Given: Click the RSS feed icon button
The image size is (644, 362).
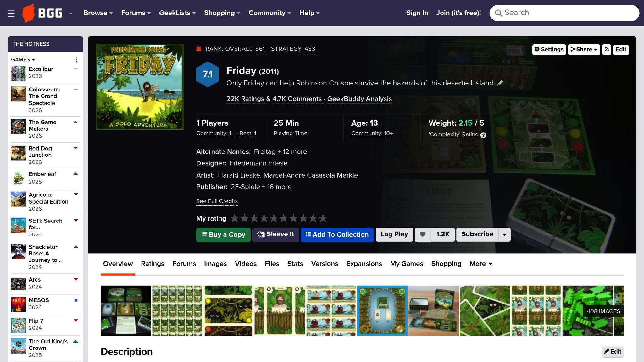Looking at the screenshot, I should pyautogui.click(x=607, y=49).
